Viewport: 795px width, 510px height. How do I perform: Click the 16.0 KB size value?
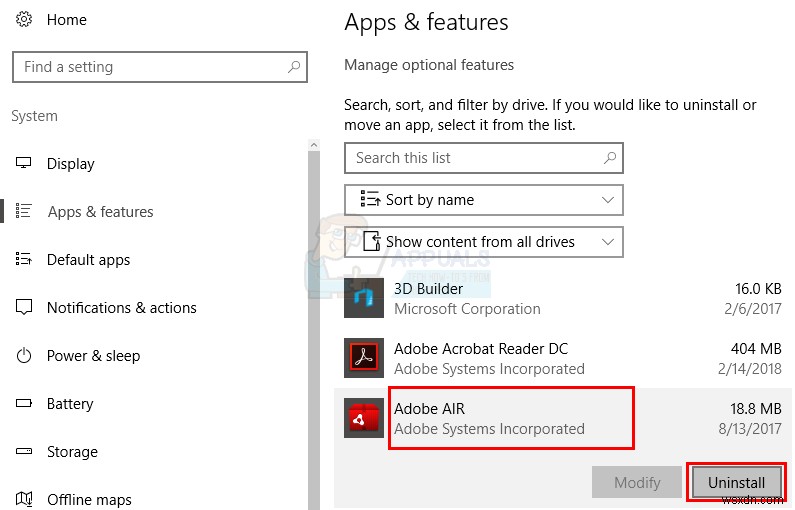click(758, 288)
